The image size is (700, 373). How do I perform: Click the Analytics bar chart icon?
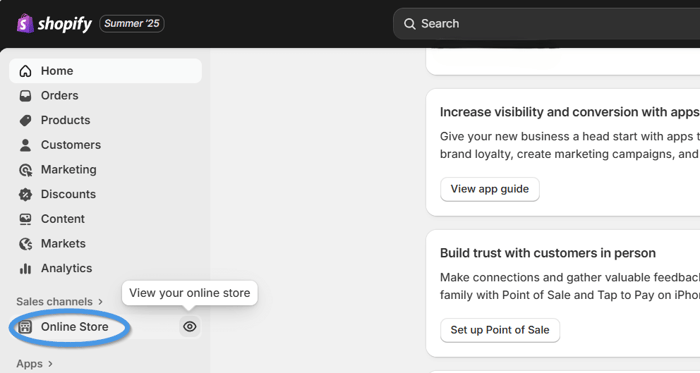click(x=25, y=268)
